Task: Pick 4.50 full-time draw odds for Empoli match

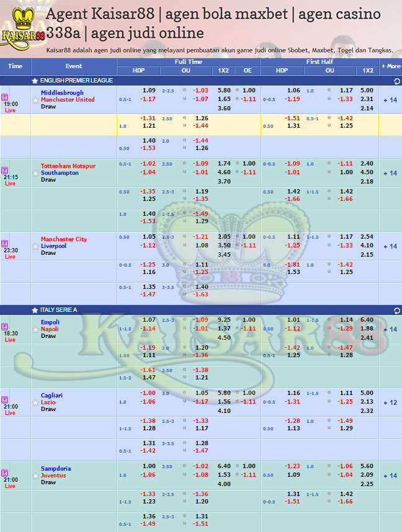Action: pyautogui.click(x=224, y=337)
